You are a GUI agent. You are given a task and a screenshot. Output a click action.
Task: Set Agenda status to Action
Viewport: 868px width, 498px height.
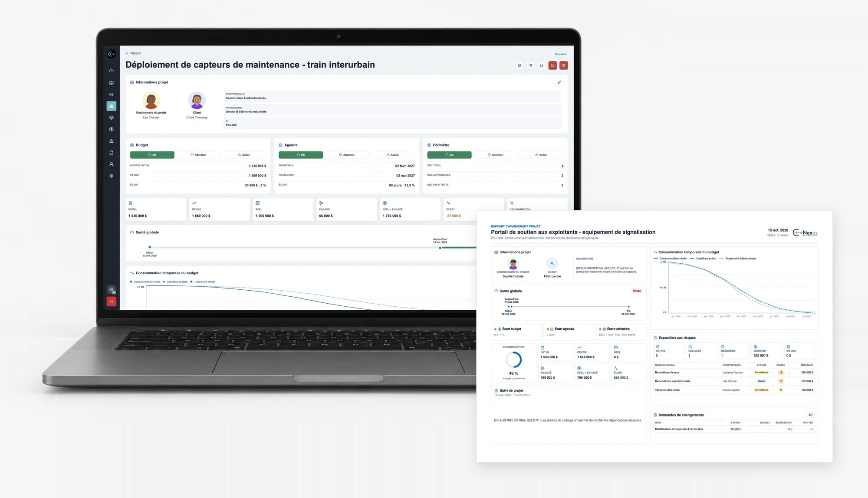(x=392, y=155)
